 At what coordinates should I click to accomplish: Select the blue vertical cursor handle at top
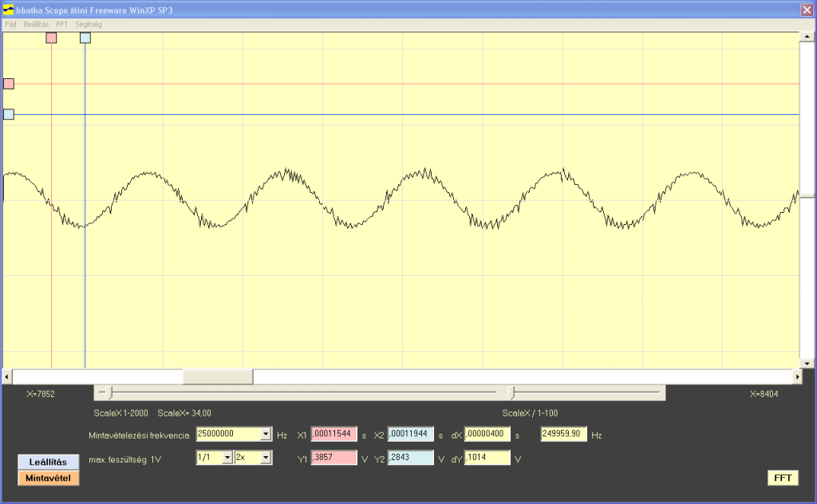point(85,38)
